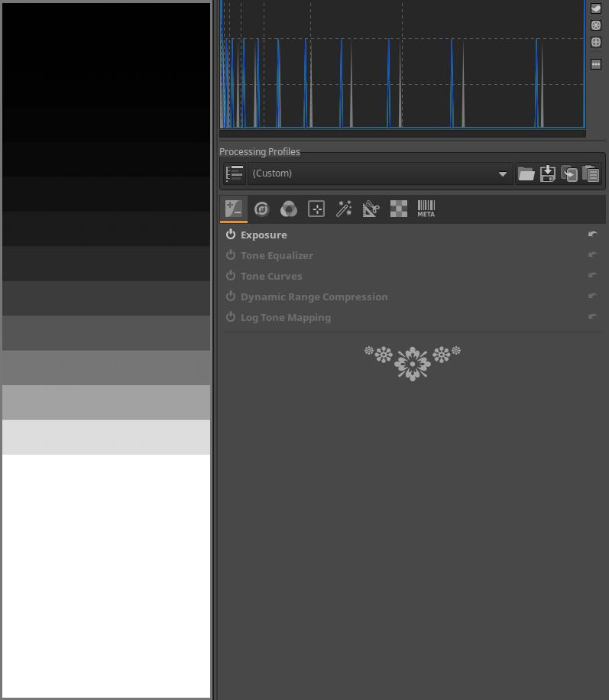The image size is (609, 700).
Task: Switch to the Color tab (overlapping circles)
Action: click(289, 209)
